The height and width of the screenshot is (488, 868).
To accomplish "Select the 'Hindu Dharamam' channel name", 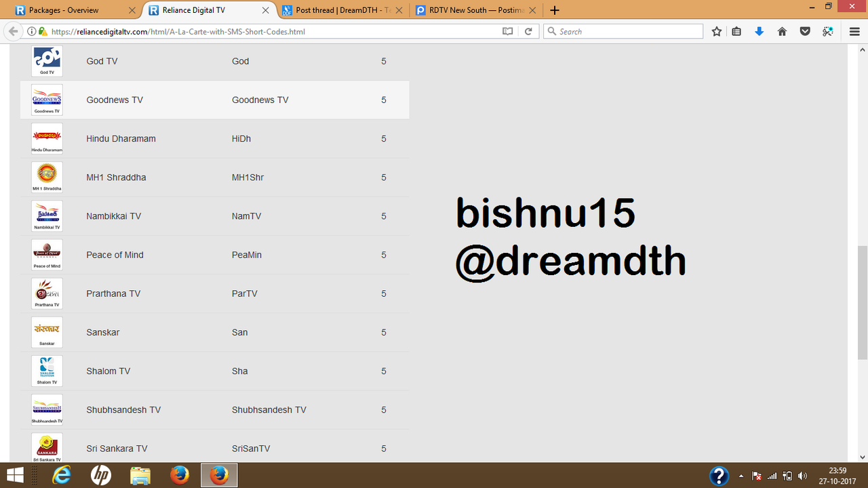I will [121, 138].
